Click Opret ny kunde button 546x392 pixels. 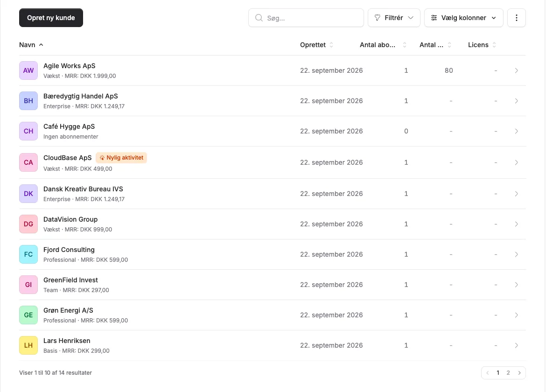click(51, 18)
